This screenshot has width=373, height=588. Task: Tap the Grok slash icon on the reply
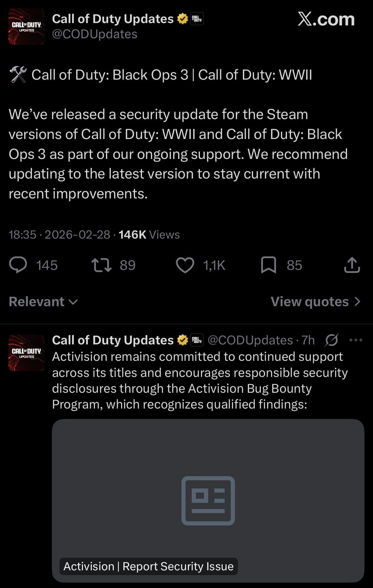point(332,340)
